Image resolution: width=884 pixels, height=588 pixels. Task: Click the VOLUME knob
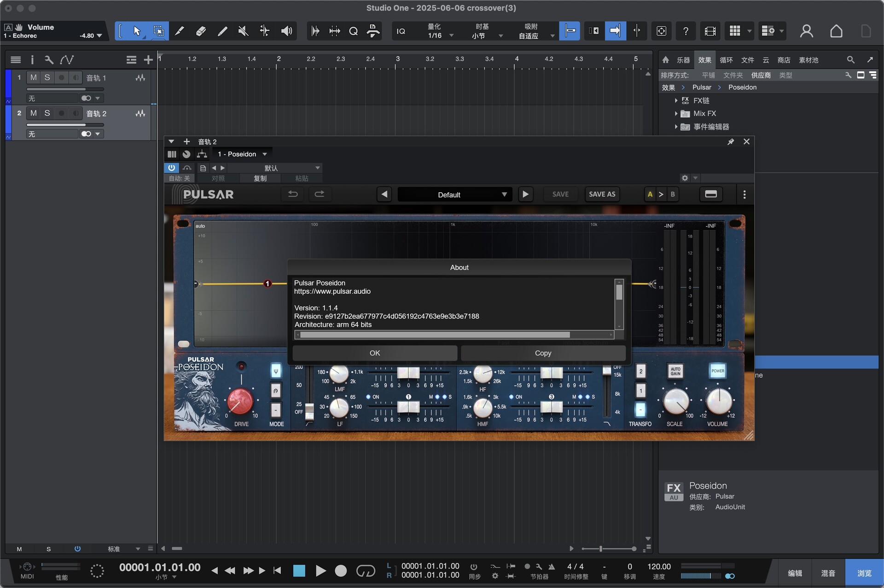click(x=718, y=401)
